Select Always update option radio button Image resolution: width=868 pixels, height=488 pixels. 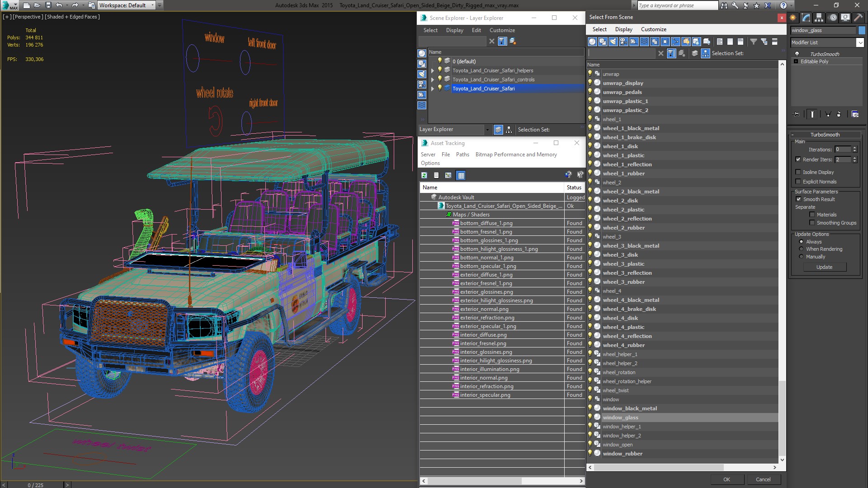pos(801,242)
